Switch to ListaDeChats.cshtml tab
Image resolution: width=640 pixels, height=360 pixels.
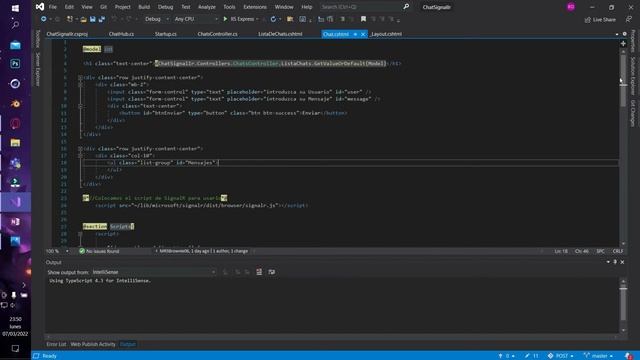coord(280,34)
